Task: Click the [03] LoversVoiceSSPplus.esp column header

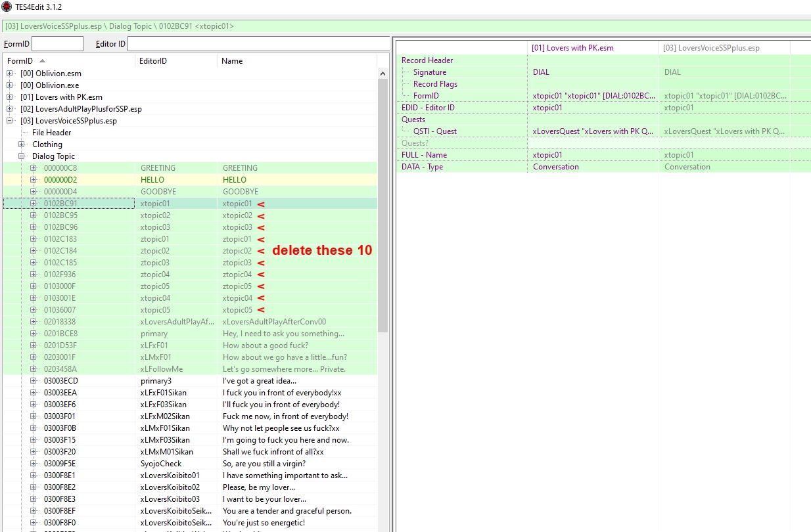Action: tap(724, 48)
